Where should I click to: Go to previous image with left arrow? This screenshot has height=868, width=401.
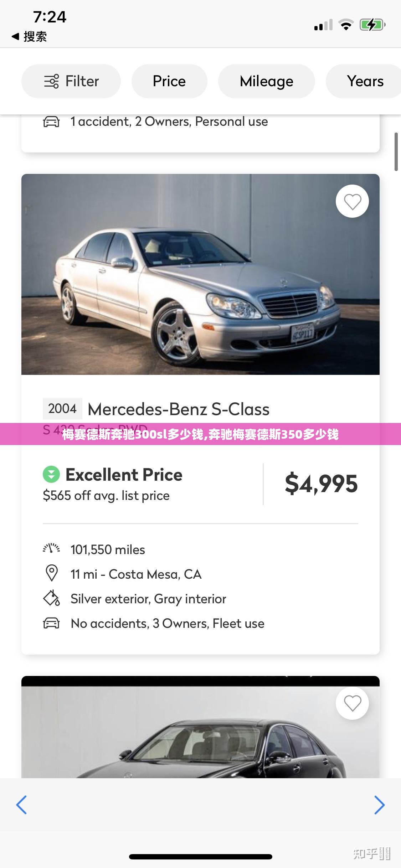tap(21, 805)
